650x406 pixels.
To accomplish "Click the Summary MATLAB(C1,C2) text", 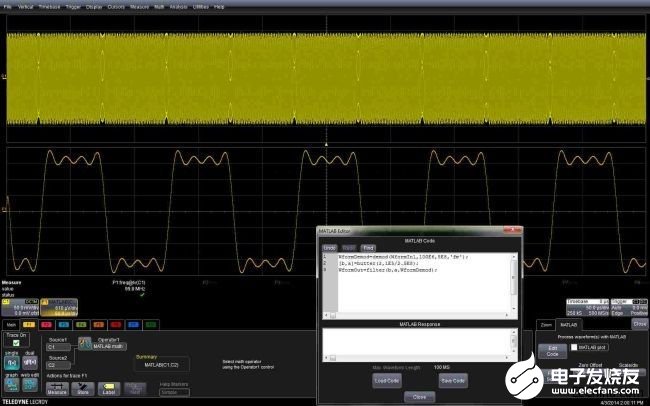I will [x=161, y=365].
